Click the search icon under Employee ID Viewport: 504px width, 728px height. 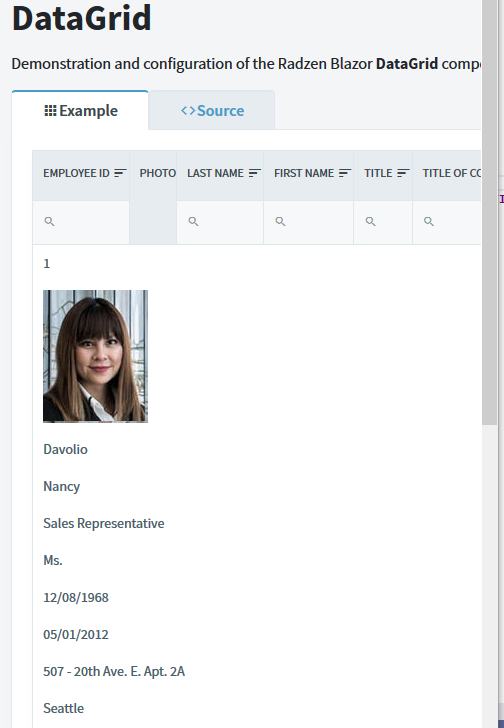tap(49, 221)
